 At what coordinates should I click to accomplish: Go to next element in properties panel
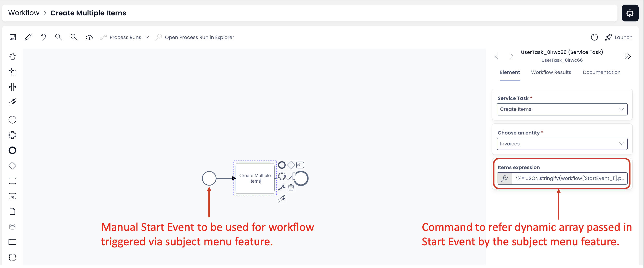(x=512, y=56)
